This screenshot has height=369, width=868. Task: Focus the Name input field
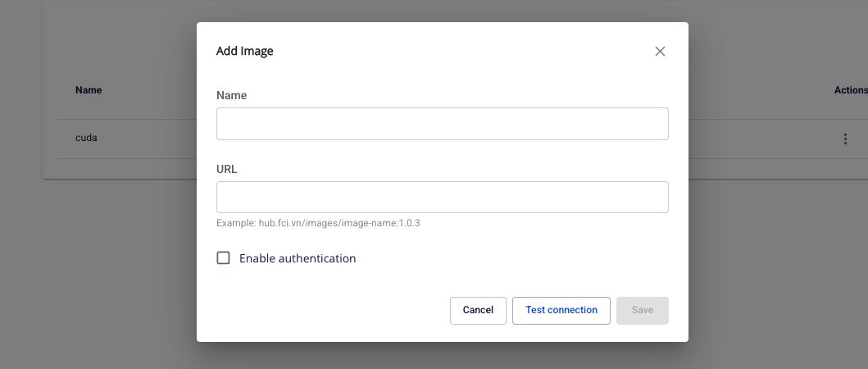click(442, 124)
